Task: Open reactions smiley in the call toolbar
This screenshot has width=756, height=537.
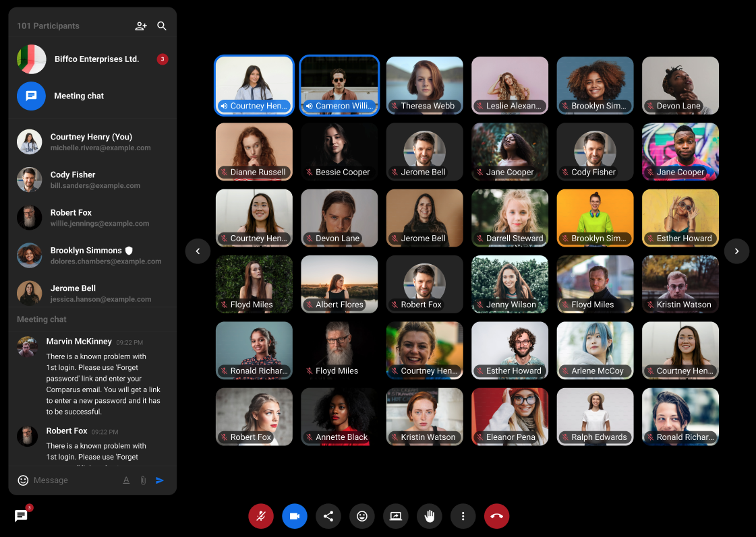Action: tap(362, 516)
